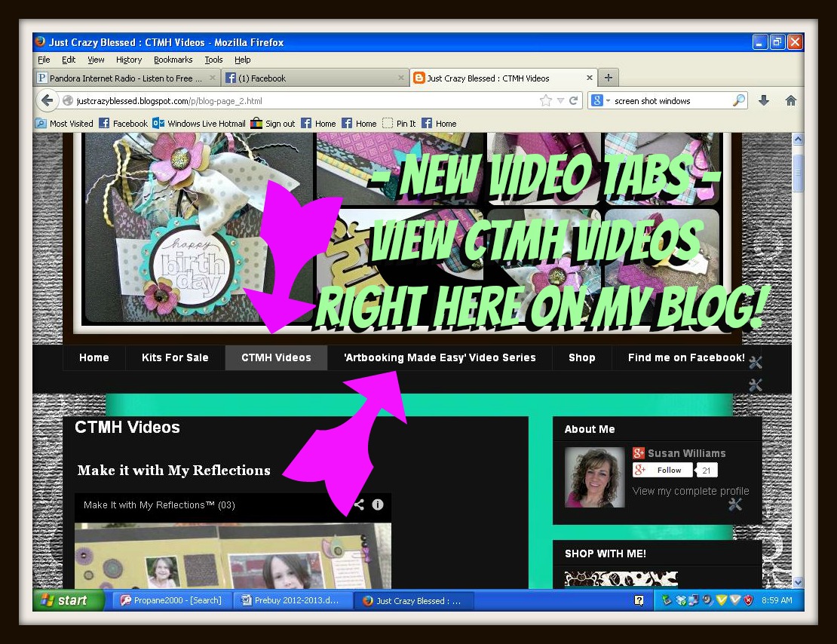Open a new tab with the plus button

(x=608, y=78)
